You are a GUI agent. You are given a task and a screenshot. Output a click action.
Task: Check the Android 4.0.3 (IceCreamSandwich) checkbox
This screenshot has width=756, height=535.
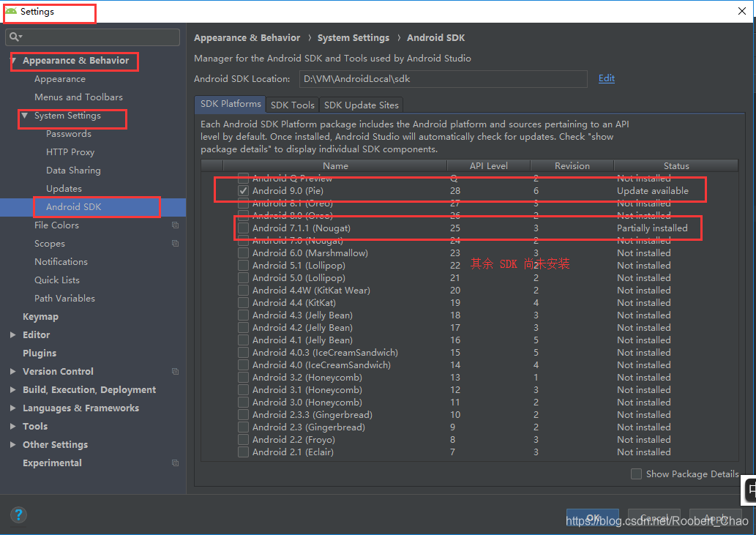[244, 352]
